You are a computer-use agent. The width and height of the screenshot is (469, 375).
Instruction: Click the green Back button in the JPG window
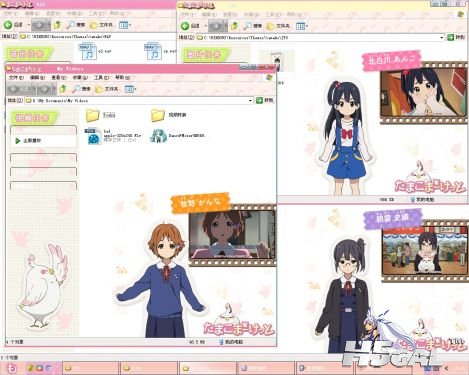coord(185,26)
